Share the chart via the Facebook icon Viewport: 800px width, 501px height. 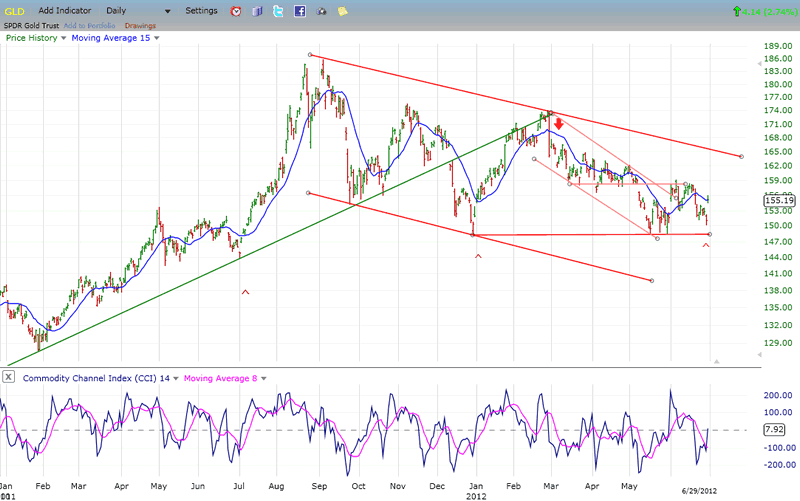point(299,11)
